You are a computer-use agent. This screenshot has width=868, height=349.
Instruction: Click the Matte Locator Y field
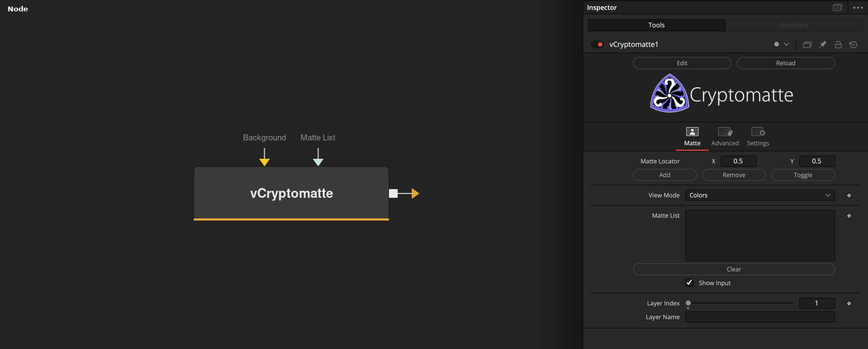[x=816, y=161]
